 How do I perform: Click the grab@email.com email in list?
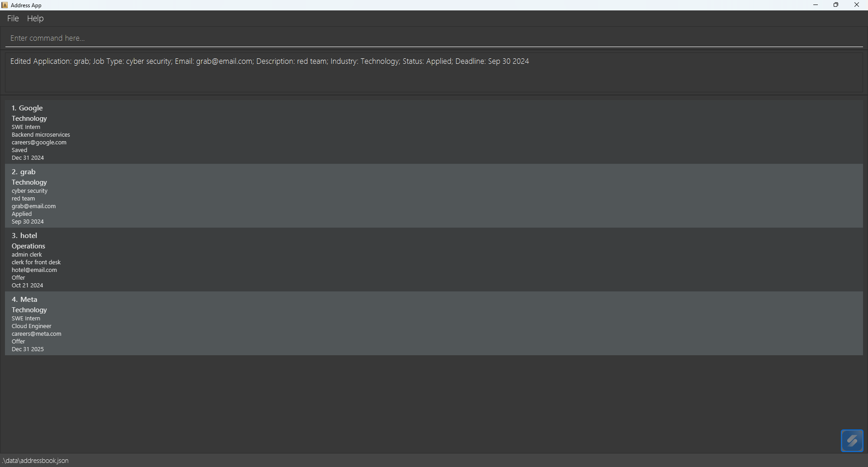point(33,206)
